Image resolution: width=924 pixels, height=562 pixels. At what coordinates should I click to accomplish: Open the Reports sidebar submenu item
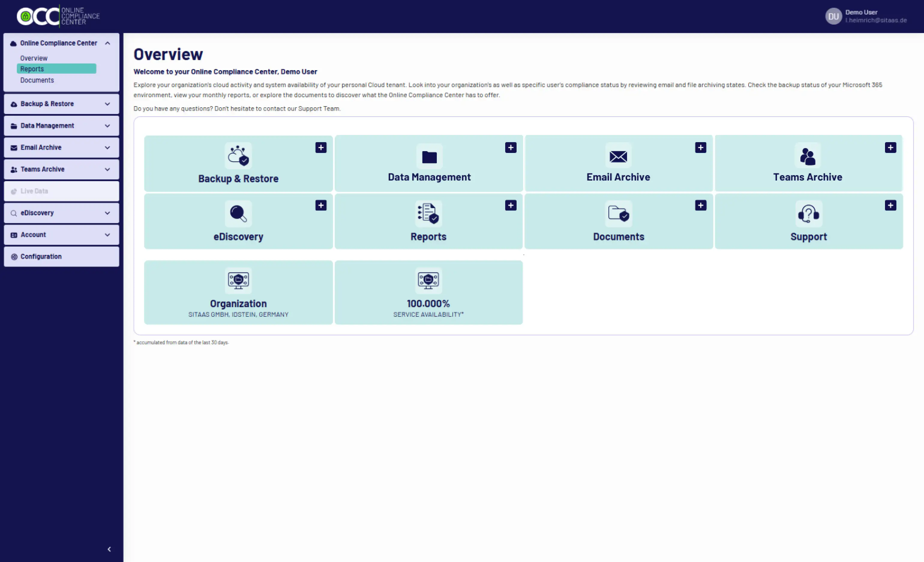click(x=32, y=69)
